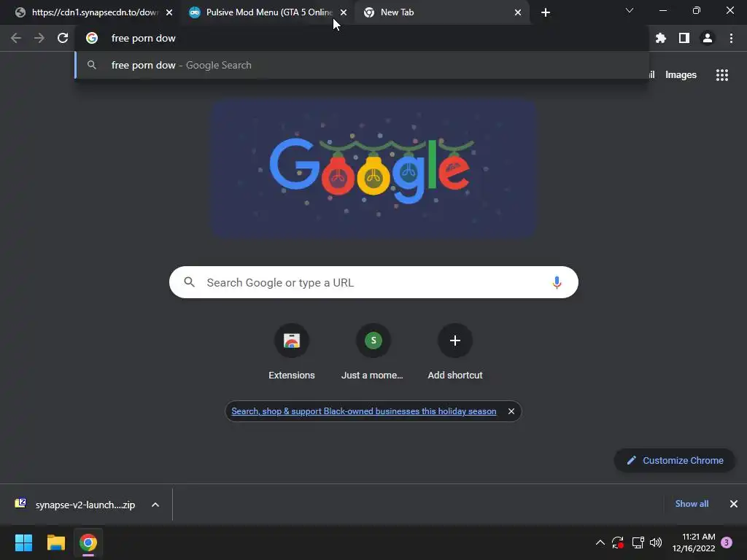Viewport: 747px width, 560px height.
Task: Show hidden system tray icons
Action: [x=600, y=542]
